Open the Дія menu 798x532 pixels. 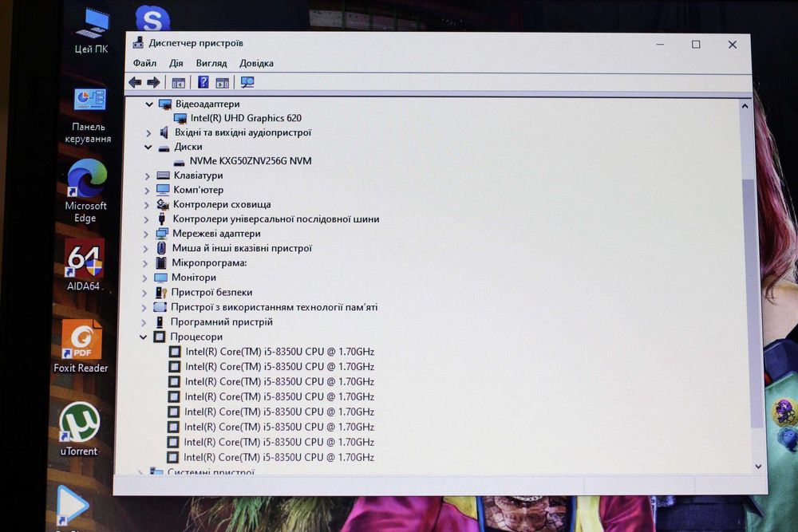[x=176, y=63]
